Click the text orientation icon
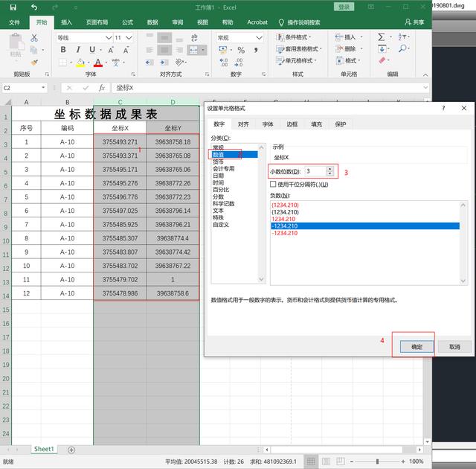The image size is (476, 469). pos(179,63)
